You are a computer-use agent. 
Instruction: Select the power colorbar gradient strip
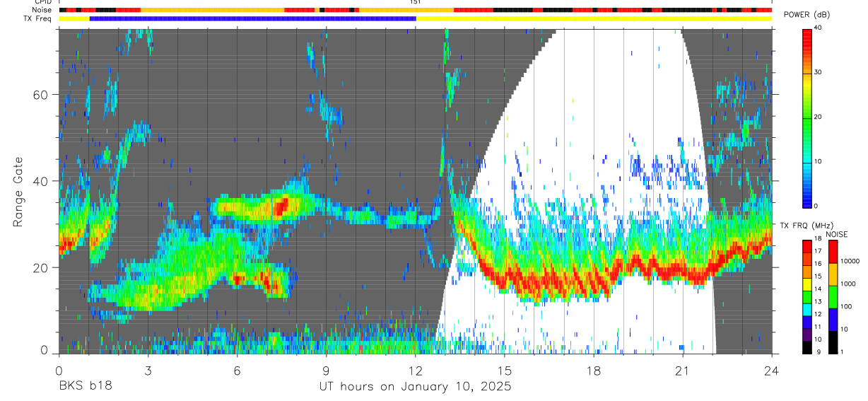click(x=807, y=117)
